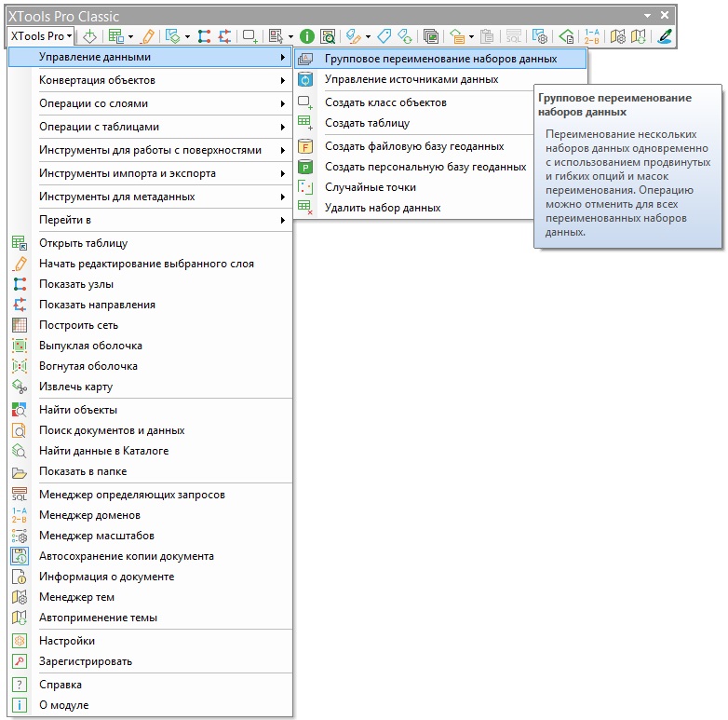Screen dimensions: 728x720
Task: Click the 1-A 2-B domain manager toolbar icon
Action: coord(591,35)
